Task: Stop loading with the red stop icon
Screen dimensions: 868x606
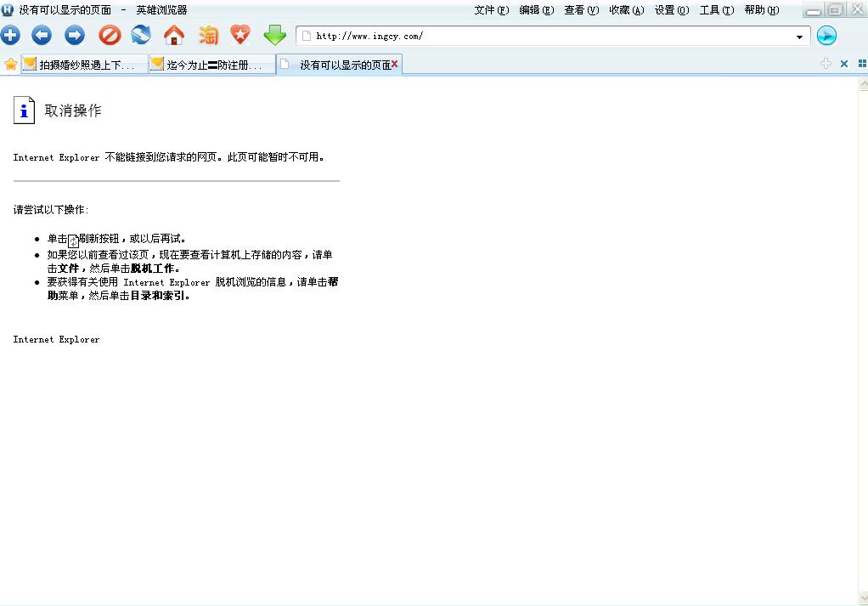Action: click(110, 36)
